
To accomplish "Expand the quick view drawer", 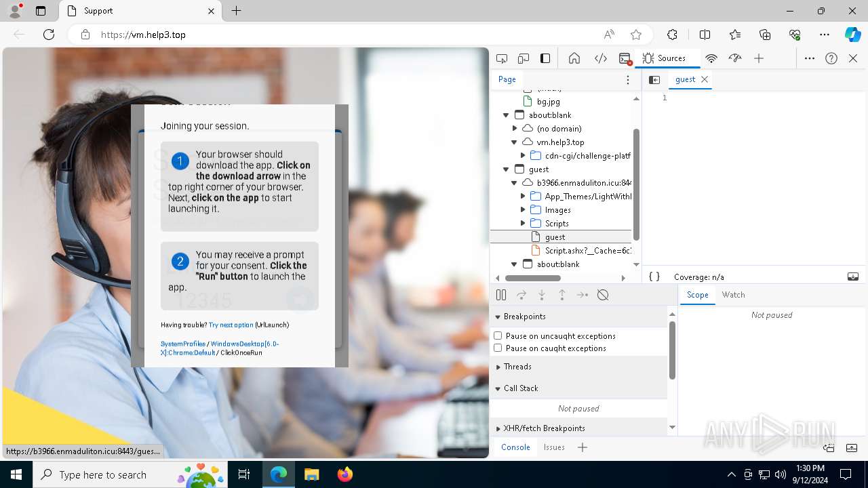I will tap(852, 447).
